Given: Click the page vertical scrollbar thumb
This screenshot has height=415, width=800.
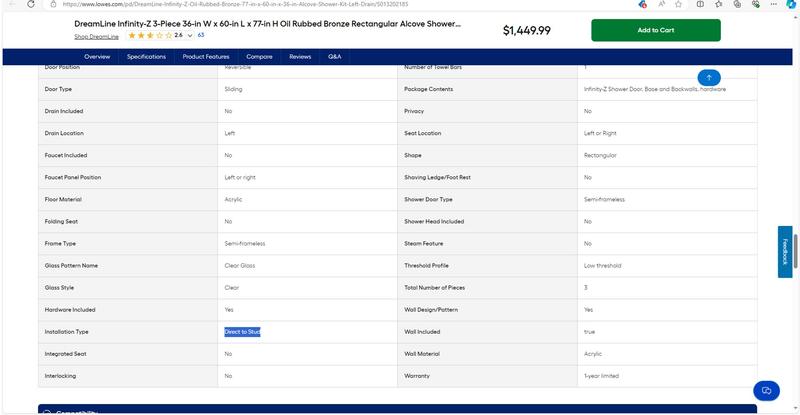Looking at the screenshot, I should click(795, 250).
